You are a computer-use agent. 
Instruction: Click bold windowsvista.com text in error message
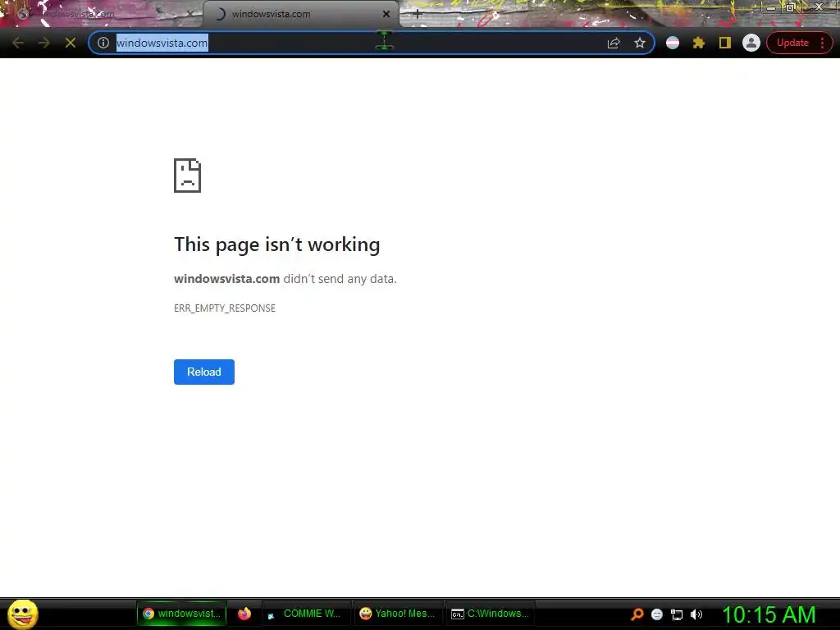tap(226, 279)
